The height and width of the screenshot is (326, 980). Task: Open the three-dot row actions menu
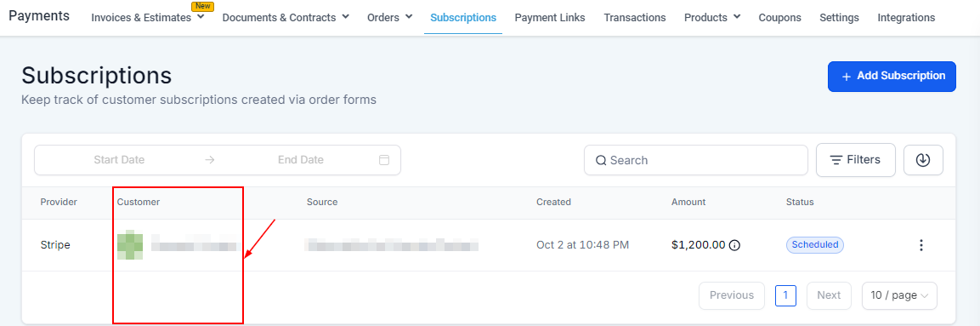[921, 245]
